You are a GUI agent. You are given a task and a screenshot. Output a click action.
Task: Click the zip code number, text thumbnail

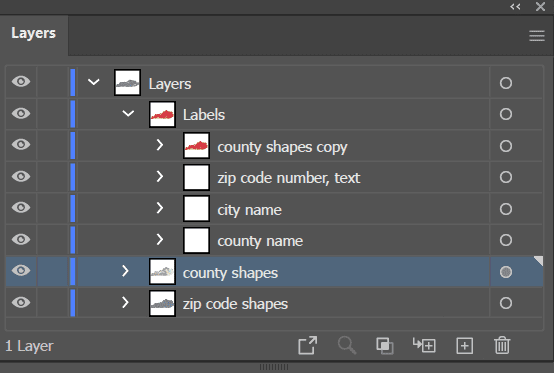196,177
